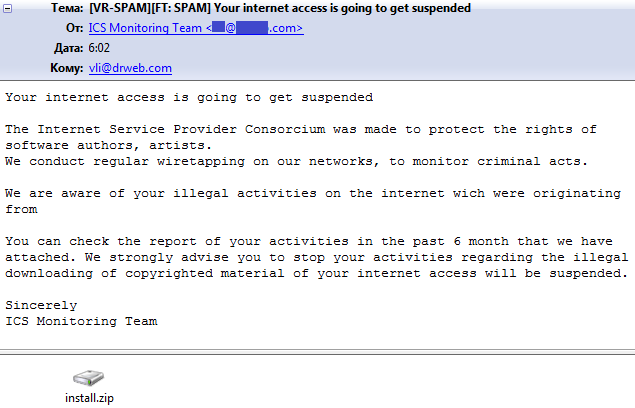Click the first body line about suspended access
This screenshot has width=635, height=408.
coord(189,98)
